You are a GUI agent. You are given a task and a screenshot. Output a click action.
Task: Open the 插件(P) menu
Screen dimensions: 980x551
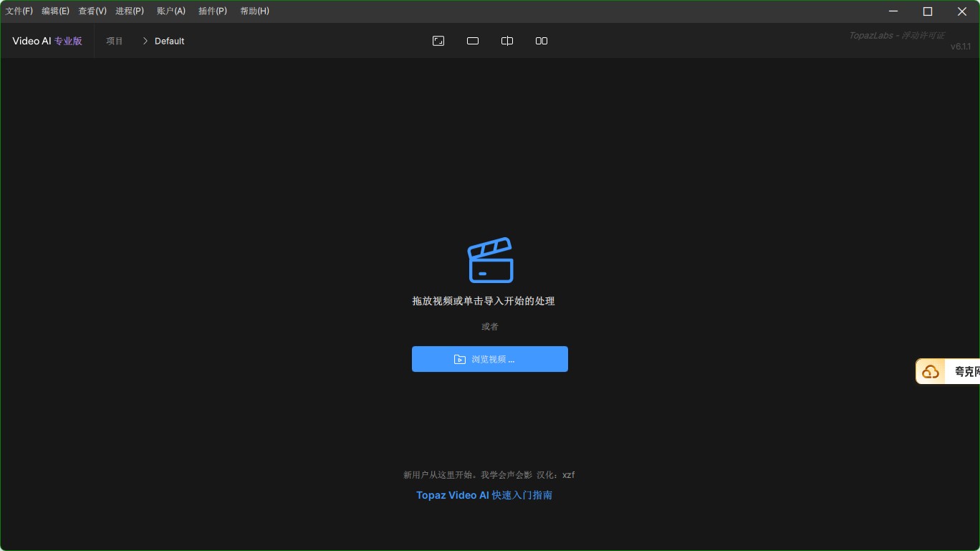click(x=213, y=11)
